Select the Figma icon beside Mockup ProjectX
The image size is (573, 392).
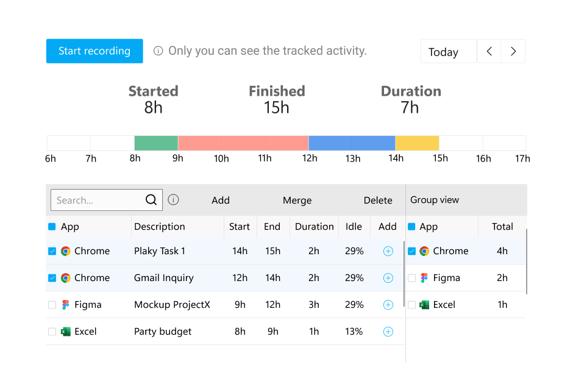tap(65, 304)
